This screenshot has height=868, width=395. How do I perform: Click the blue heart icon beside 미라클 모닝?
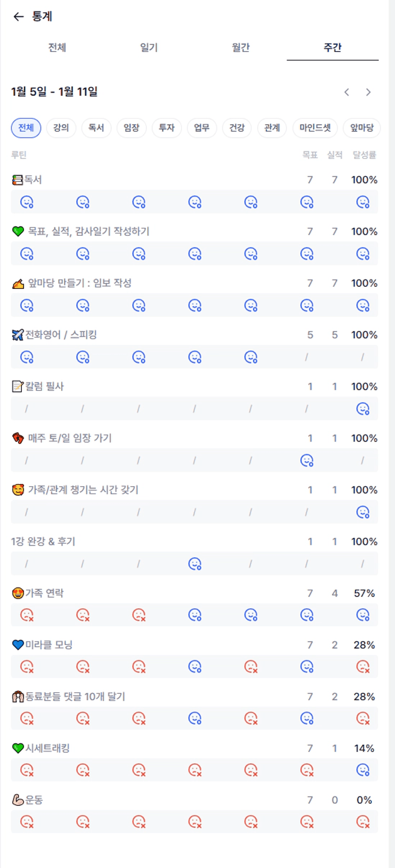[x=18, y=645]
